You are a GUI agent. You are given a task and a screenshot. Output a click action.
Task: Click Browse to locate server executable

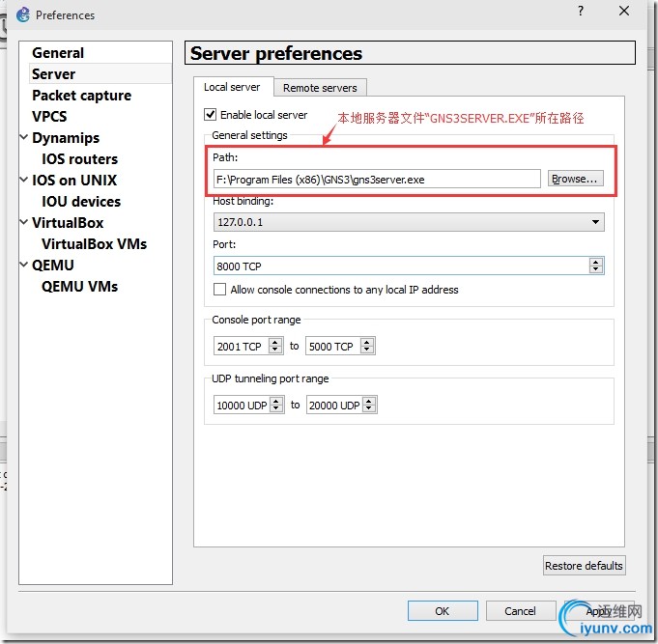[575, 179]
